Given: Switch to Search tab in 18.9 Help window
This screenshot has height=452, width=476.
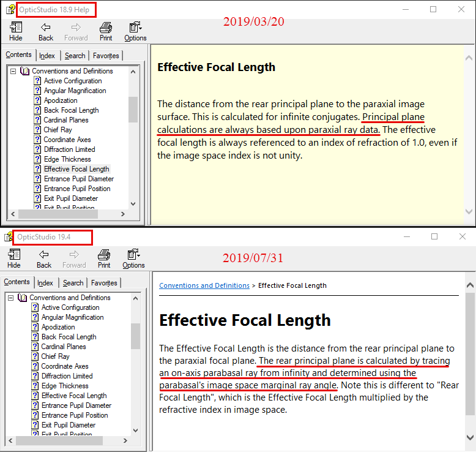Looking at the screenshot, I should pyautogui.click(x=75, y=56).
